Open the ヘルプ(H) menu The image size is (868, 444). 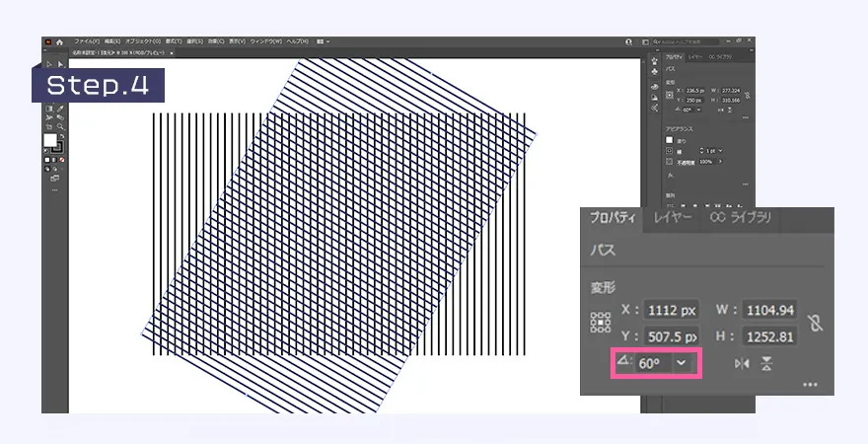(297, 42)
